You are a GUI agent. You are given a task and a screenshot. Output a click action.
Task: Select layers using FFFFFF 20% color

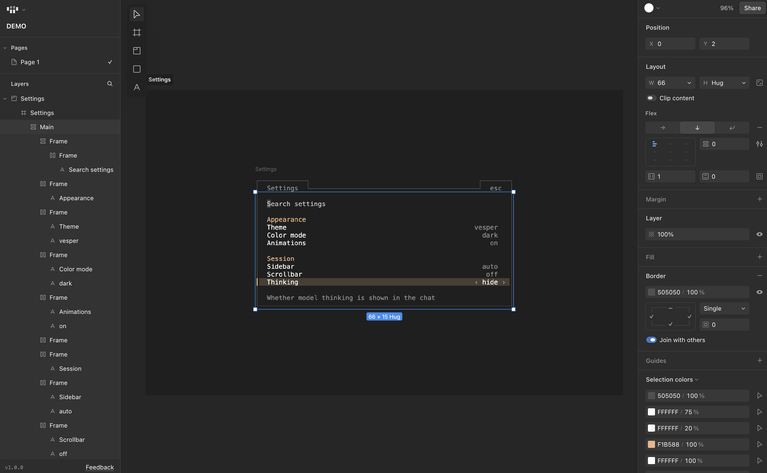[759, 428]
